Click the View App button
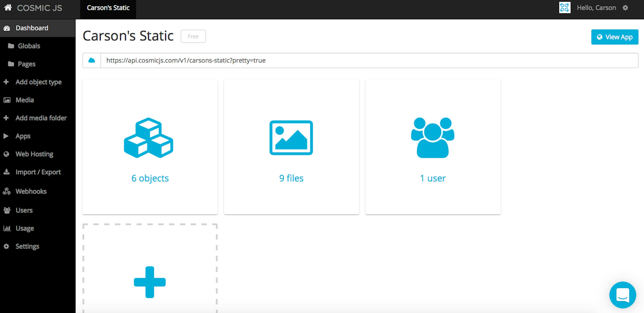Screen dimensions: 644x313 point(614,37)
